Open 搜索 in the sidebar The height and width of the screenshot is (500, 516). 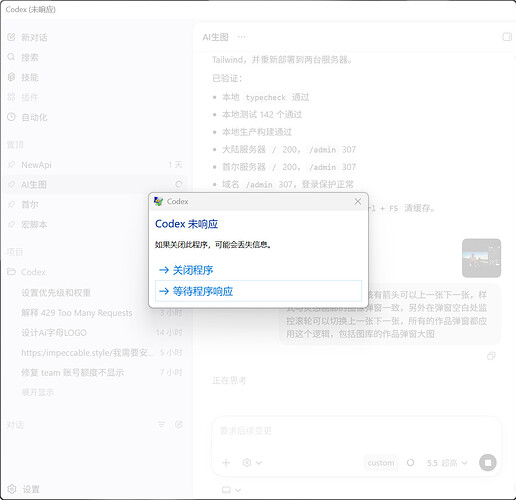click(30, 57)
